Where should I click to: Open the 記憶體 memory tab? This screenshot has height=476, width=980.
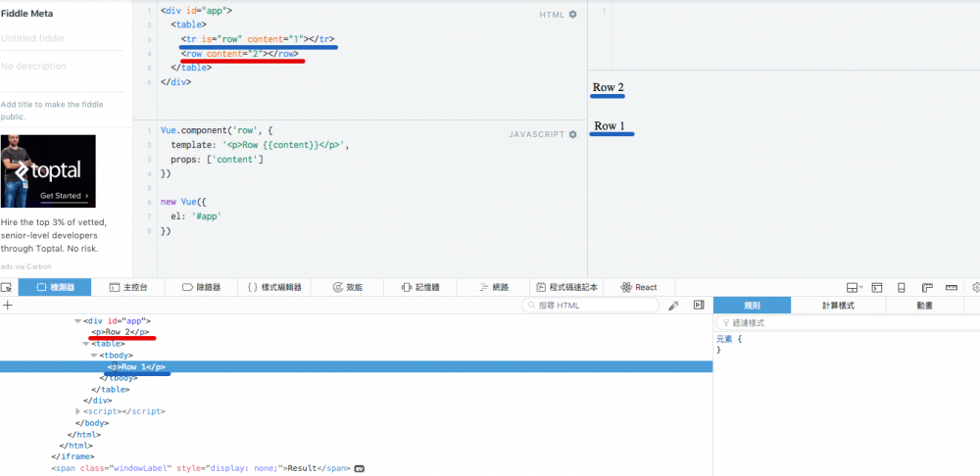[x=420, y=287]
